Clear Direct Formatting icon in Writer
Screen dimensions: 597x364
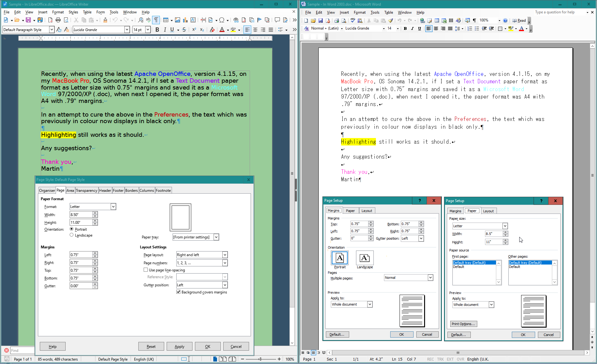(212, 30)
